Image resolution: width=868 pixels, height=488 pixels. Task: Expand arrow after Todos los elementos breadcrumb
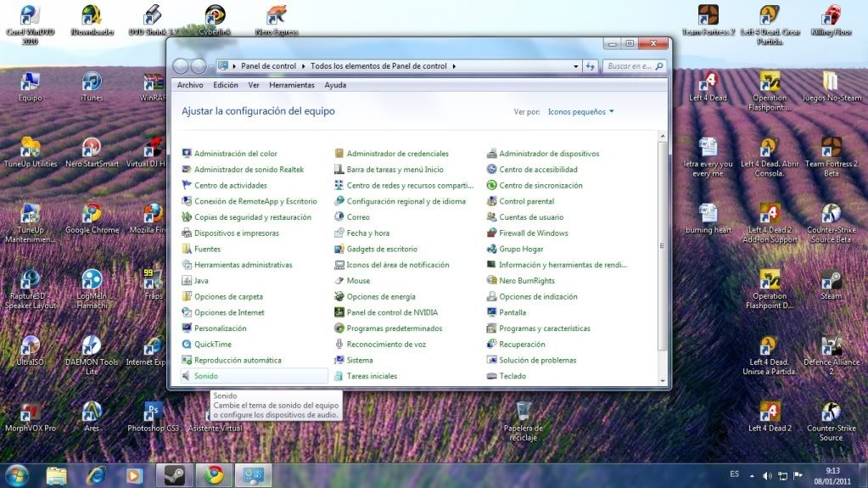click(454, 66)
